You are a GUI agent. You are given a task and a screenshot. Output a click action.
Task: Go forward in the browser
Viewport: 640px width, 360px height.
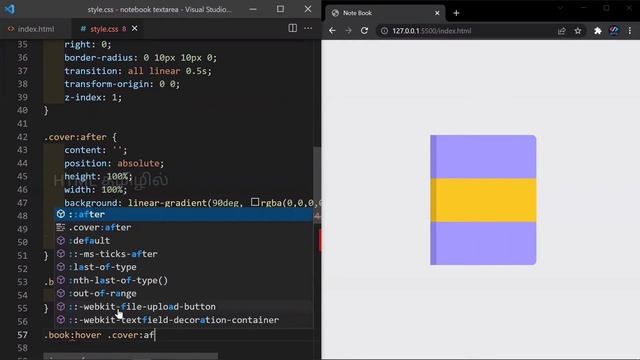348,31
